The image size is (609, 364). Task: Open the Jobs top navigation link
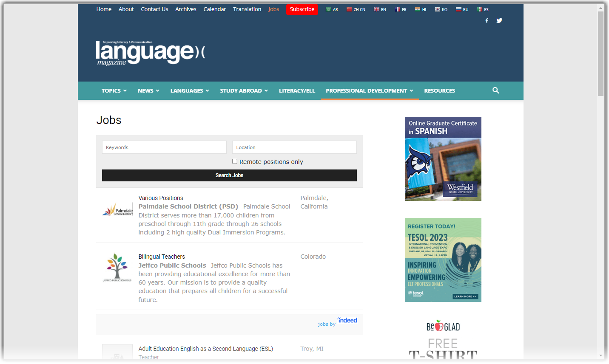tap(273, 9)
